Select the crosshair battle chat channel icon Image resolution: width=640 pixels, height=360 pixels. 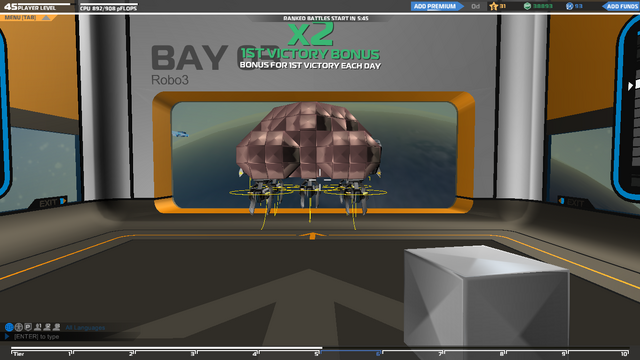coord(19,327)
